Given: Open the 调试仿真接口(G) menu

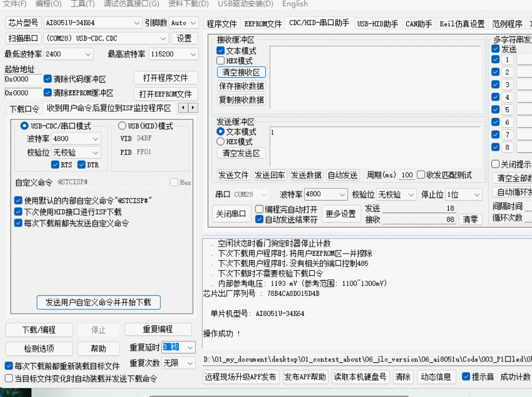Looking at the screenshot, I should point(131,4).
